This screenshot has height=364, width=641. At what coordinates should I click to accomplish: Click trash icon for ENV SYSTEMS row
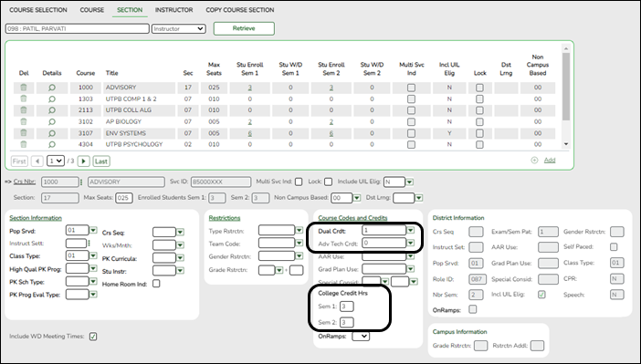click(x=24, y=133)
